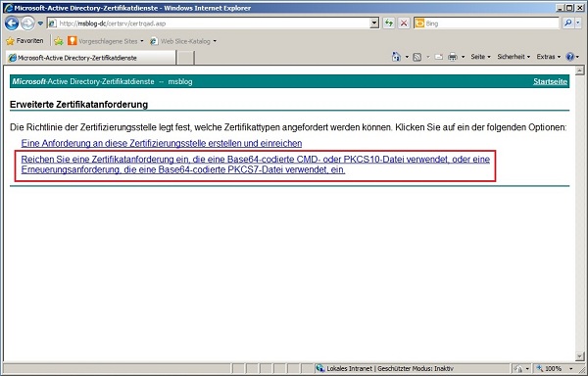Click the Read mail envelope icon
This screenshot has height=376, width=588.
[439, 57]
